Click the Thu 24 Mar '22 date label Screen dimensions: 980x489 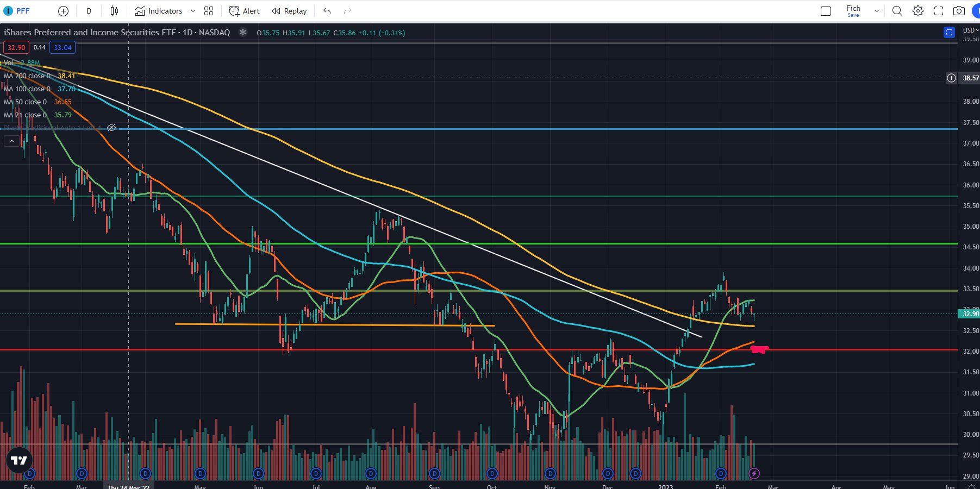pos(128,486)
